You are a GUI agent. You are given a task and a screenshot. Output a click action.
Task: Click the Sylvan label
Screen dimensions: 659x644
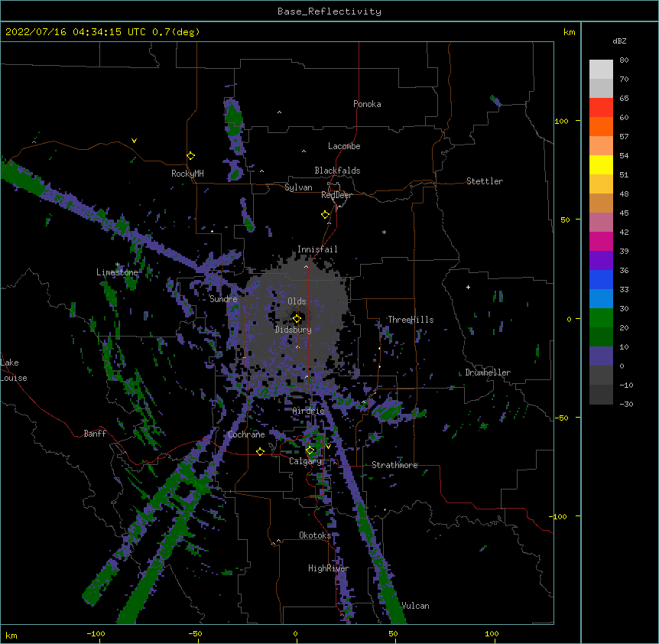pyautogui.click(x=298, y=187)
